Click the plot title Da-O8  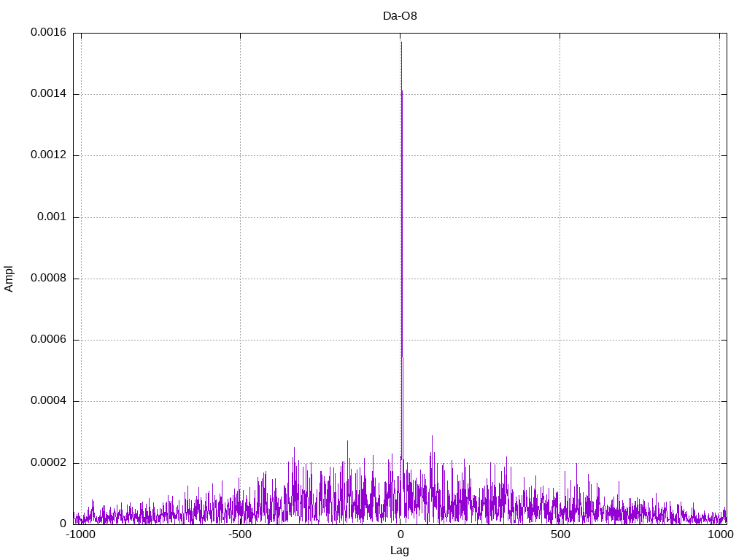(x=400, y=16)
